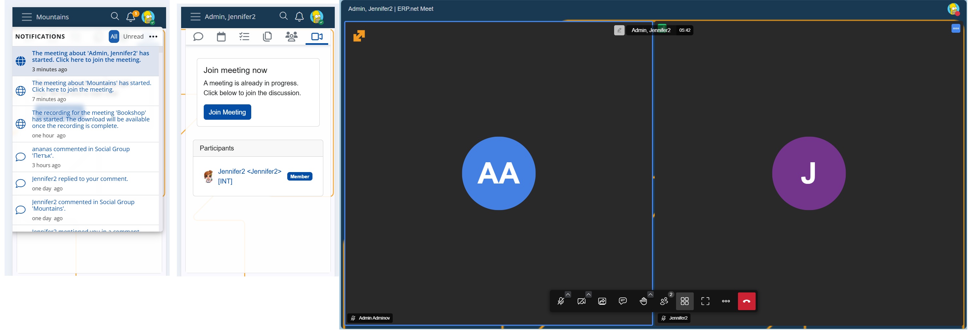Viewport: 980px width, 333px height.
Task: Switch to the tasks checklist tab
Action: [244, 37]
